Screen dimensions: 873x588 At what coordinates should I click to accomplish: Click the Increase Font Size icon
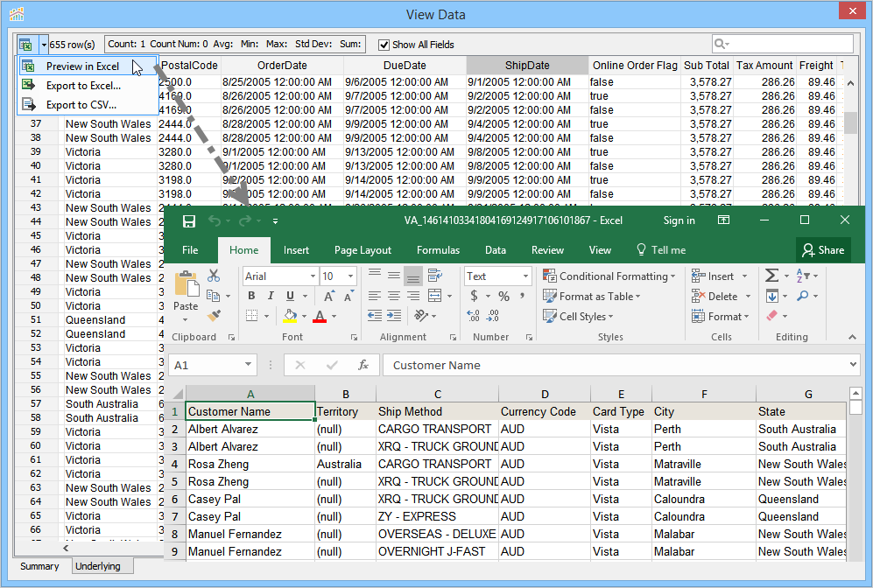329,296
